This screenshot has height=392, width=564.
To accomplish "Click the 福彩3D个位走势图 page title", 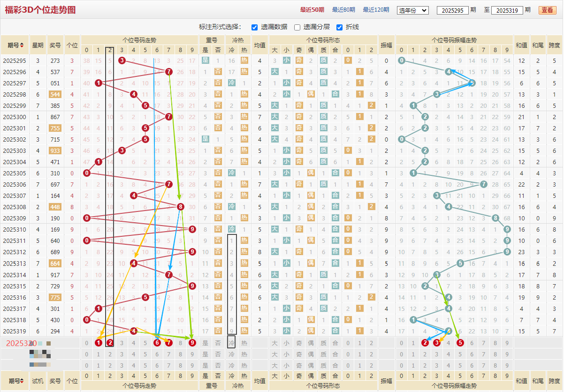I will [x=40, y=10].
